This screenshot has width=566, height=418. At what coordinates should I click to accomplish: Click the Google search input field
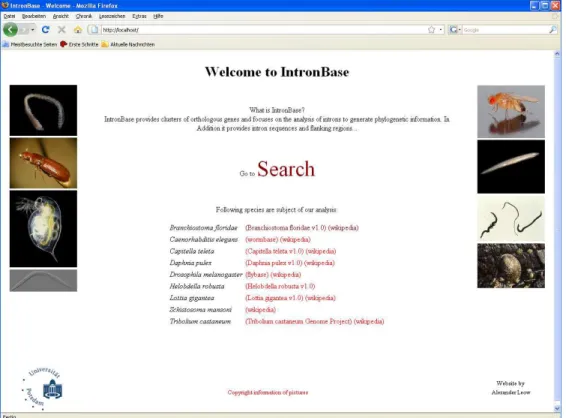tap(505, 30)
